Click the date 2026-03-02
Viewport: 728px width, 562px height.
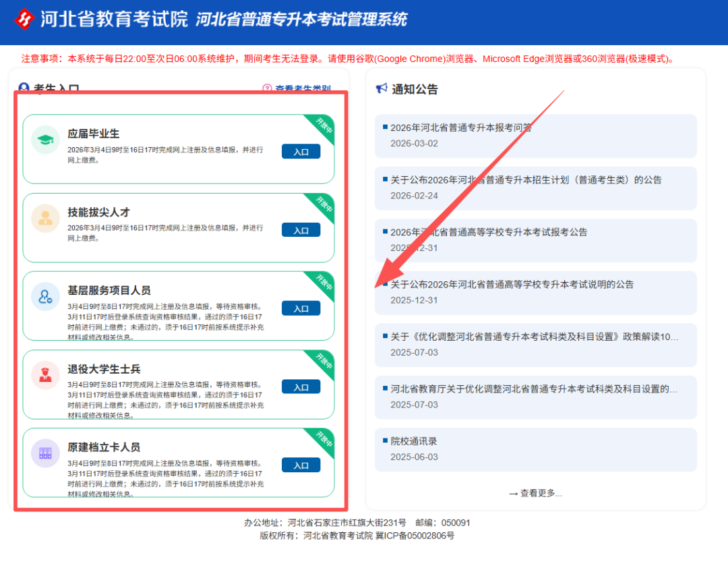(x=414, y=143)
